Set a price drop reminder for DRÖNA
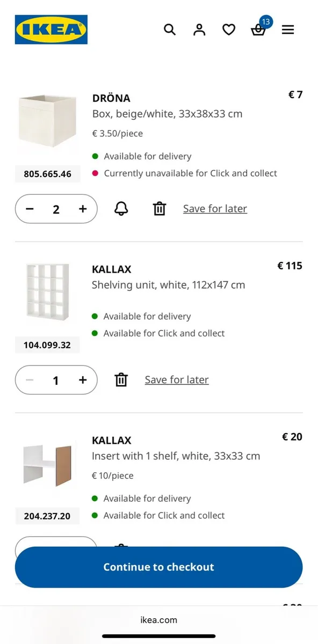 pos(121,209)
